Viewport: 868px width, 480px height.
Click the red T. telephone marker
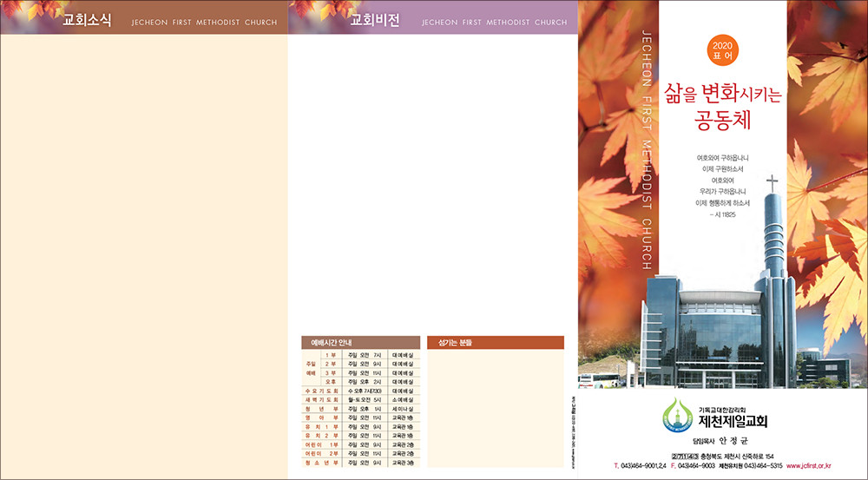615,467
